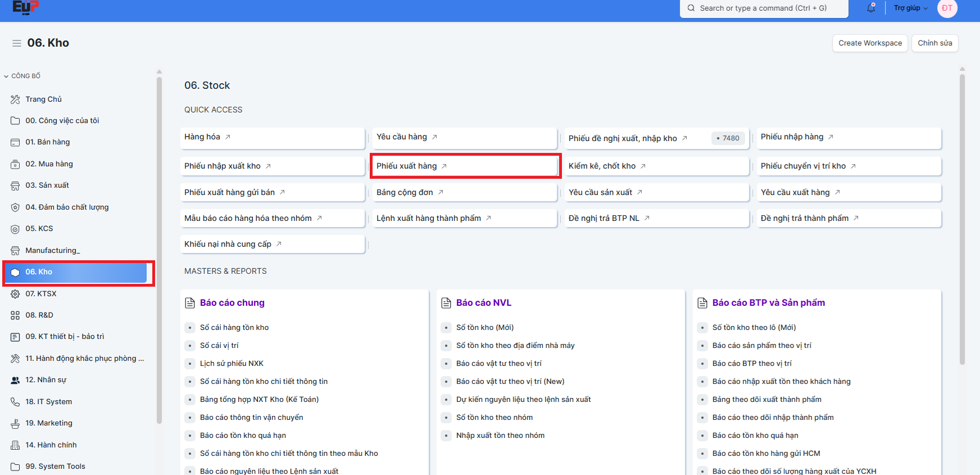Viewport: 980px width, 475px height.
Task: Click the 08. R&D grid icon
Action: tap(15, 315)
